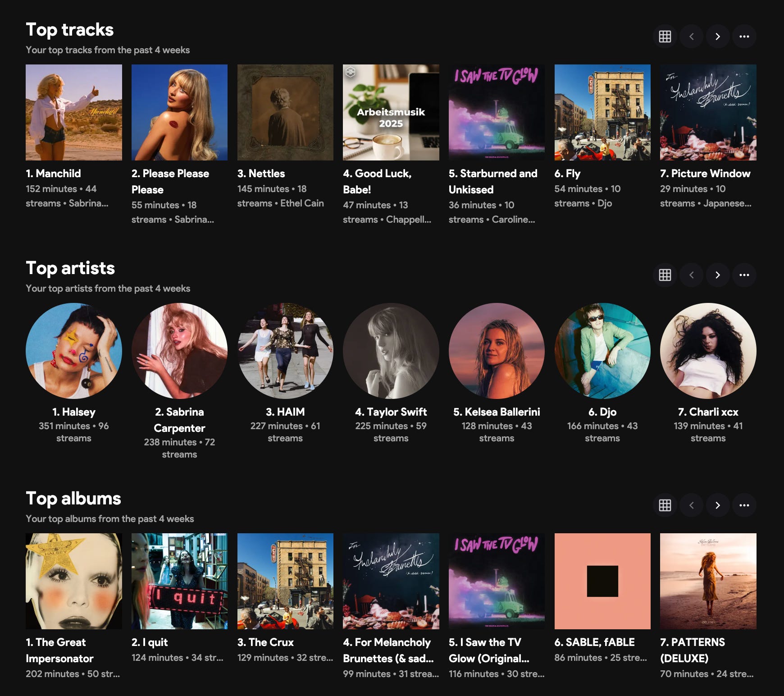Select the '1. Manchild' track title
The height and width of the screenshot is (696, 784).
[x=53, y=174]
